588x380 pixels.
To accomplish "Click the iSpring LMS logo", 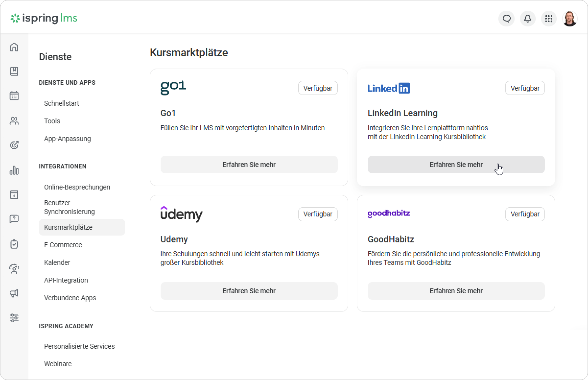I will click(x=44, y=18).
